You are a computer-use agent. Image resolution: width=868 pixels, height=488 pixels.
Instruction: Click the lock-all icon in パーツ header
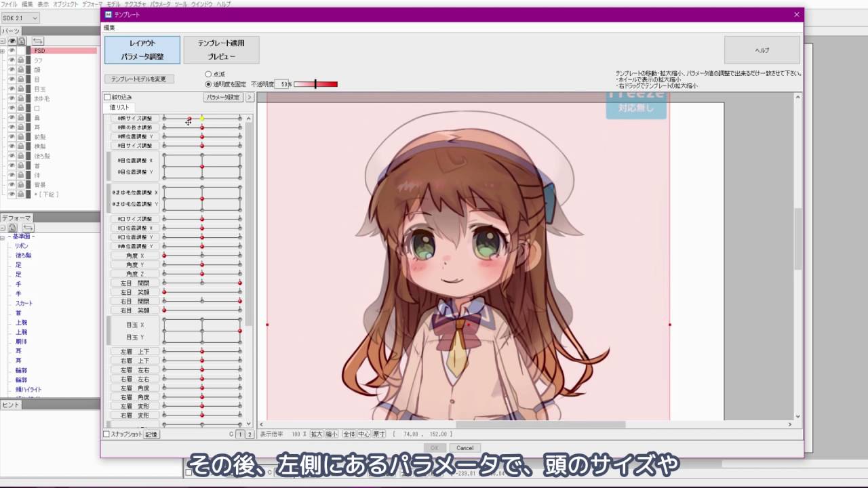pyautogui.click(x=21, y=41)
